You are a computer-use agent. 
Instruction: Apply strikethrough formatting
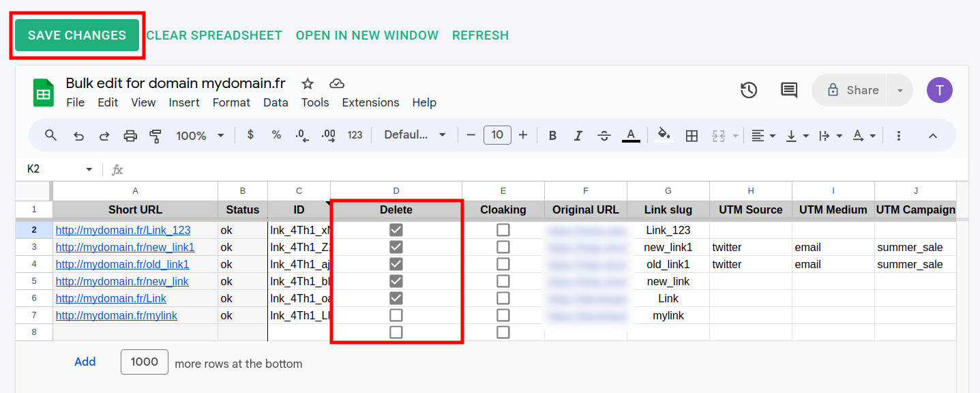coord(604,136)
